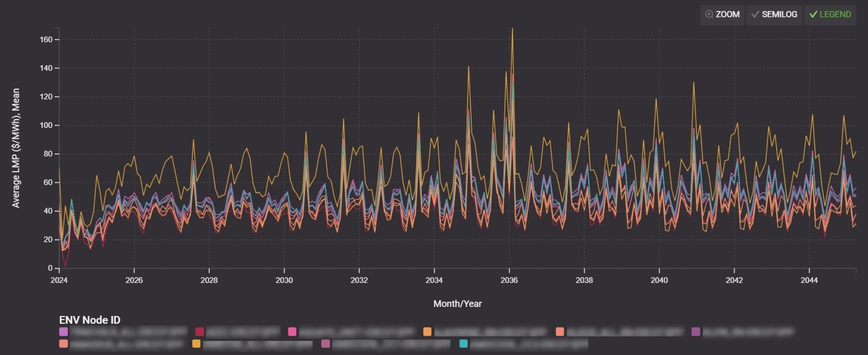
Task: Click the golden yellow swatch in second legend row
Action: tap(196, 343)
